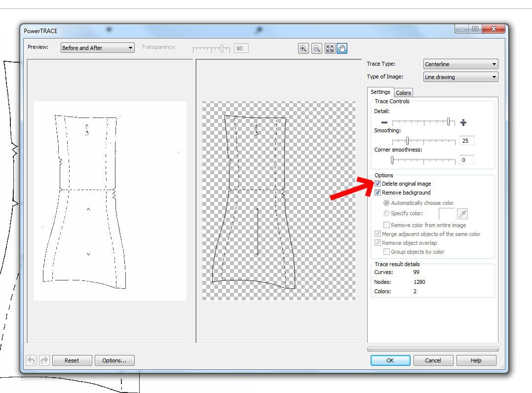Toggle Group objects by color
532x393 pixels.
coord(386,251)
